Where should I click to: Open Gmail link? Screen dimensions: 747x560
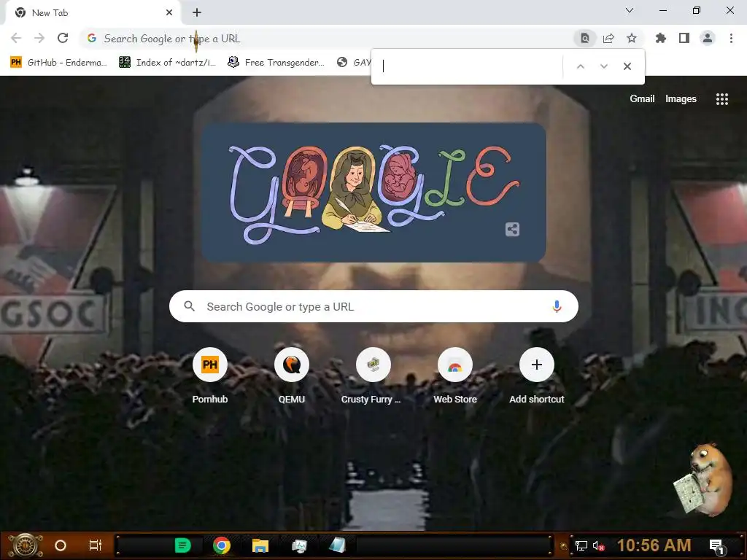[642, 98]
